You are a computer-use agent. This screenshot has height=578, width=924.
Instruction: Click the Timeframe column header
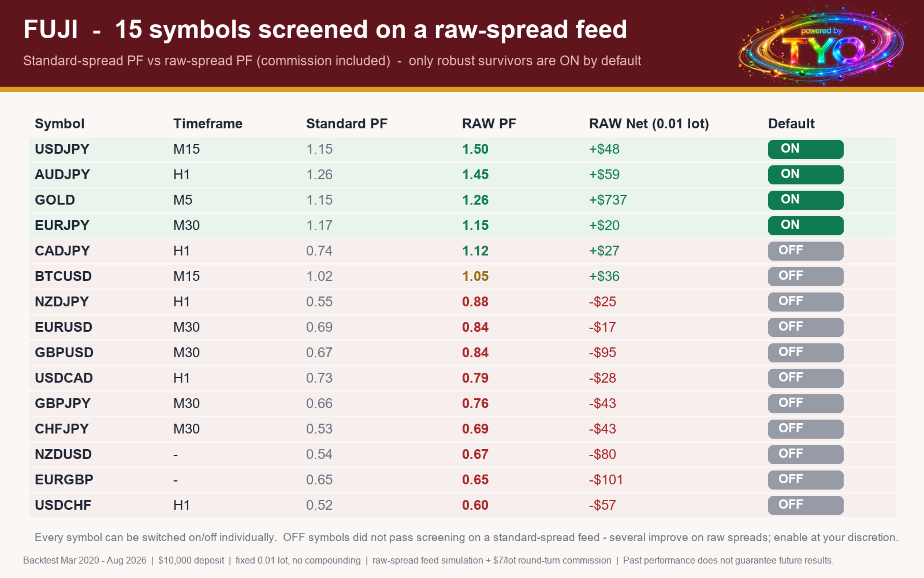pos(208,124)
